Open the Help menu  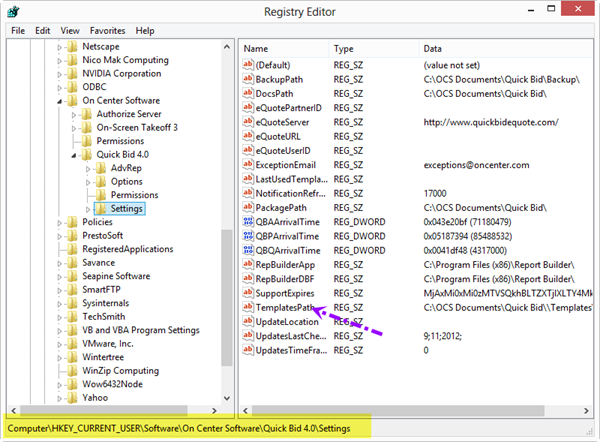point(145,31)
